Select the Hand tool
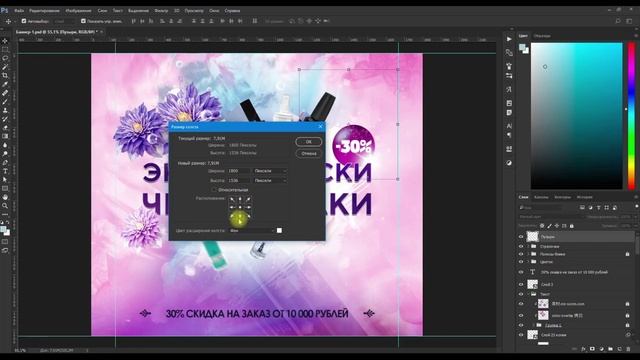The height and width of the screenshot is (360, 640). [x=5, y=197]
